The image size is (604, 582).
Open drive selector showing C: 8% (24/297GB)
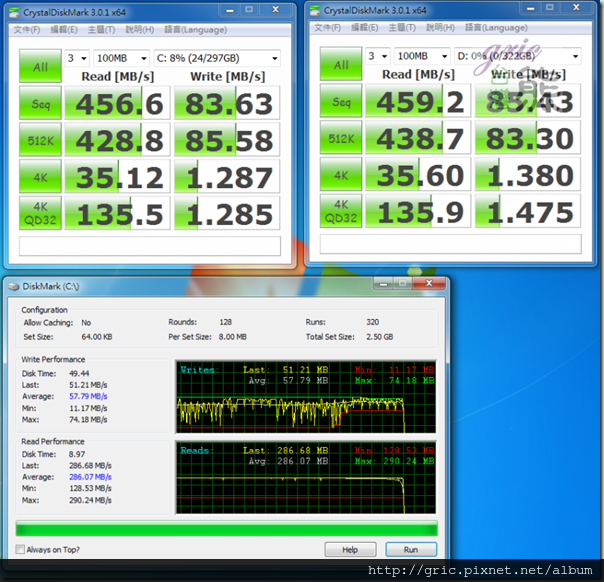click(216, 59)
